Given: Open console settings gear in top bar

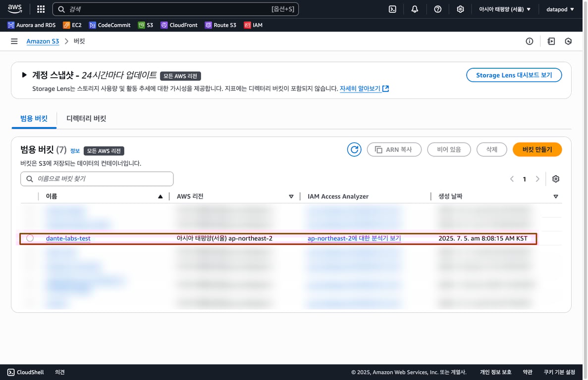Looking at the screenshot, I should pos(460,9).
